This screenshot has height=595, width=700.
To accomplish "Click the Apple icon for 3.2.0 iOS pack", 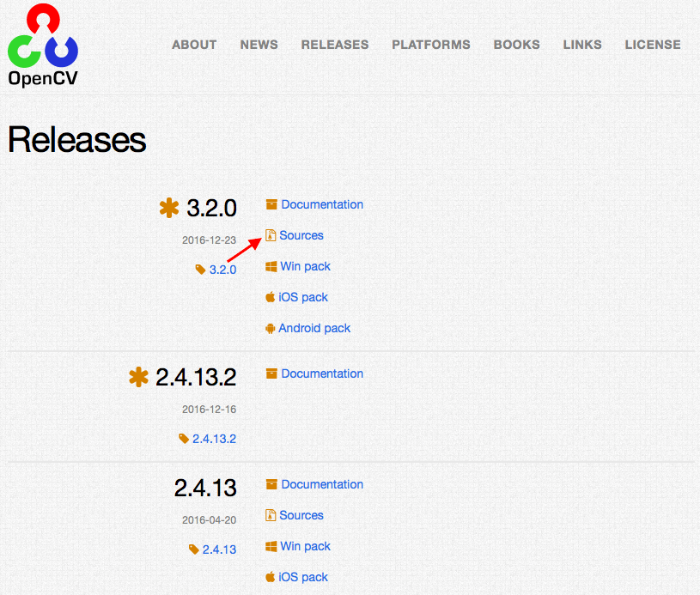I will point(270,297).
